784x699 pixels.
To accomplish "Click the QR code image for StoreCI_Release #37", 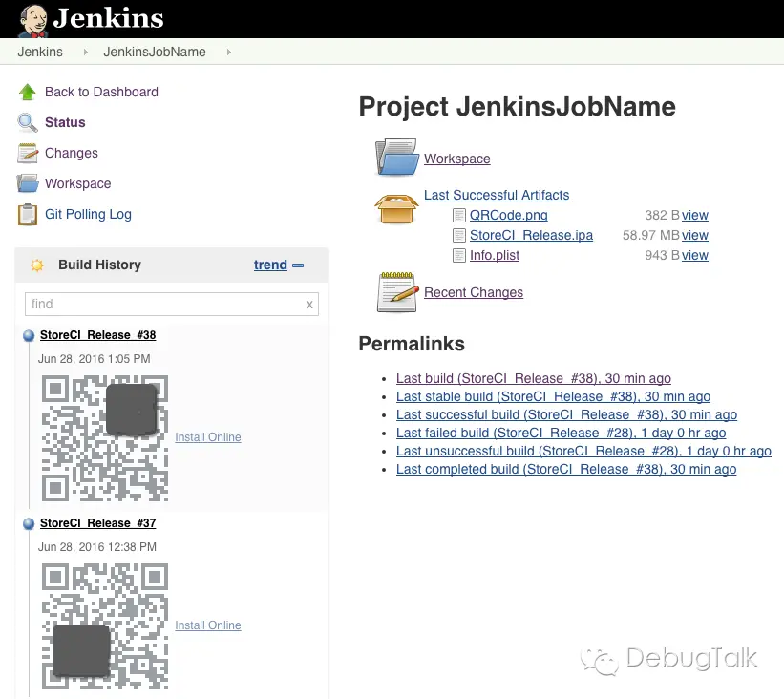I will point(104,625).
